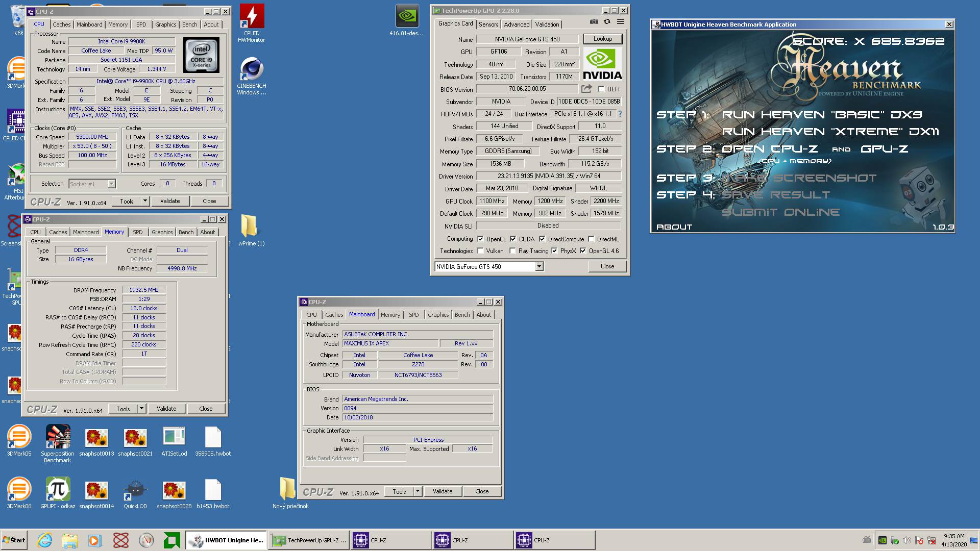The height and width of the screenshot is (551, 980).
Task: Select SPD tab in CPU-Z Mainboard window
Action: (x=414, y=315)
